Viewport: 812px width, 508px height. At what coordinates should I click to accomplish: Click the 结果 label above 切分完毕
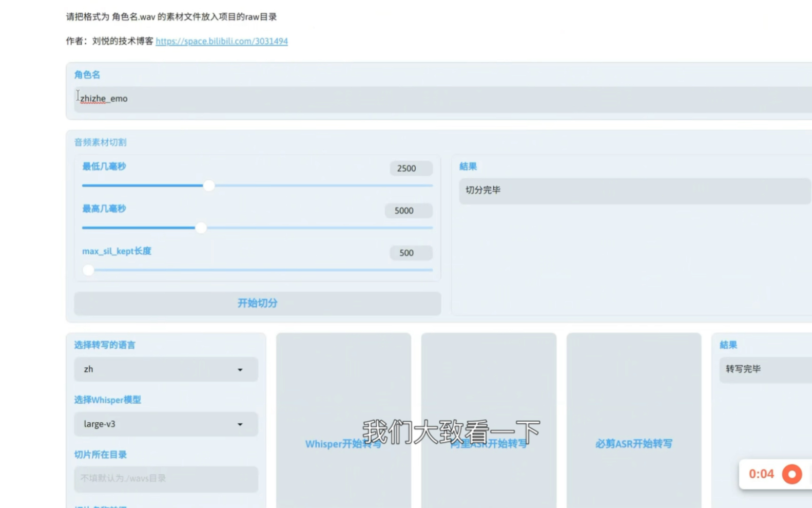click(468, 166)
